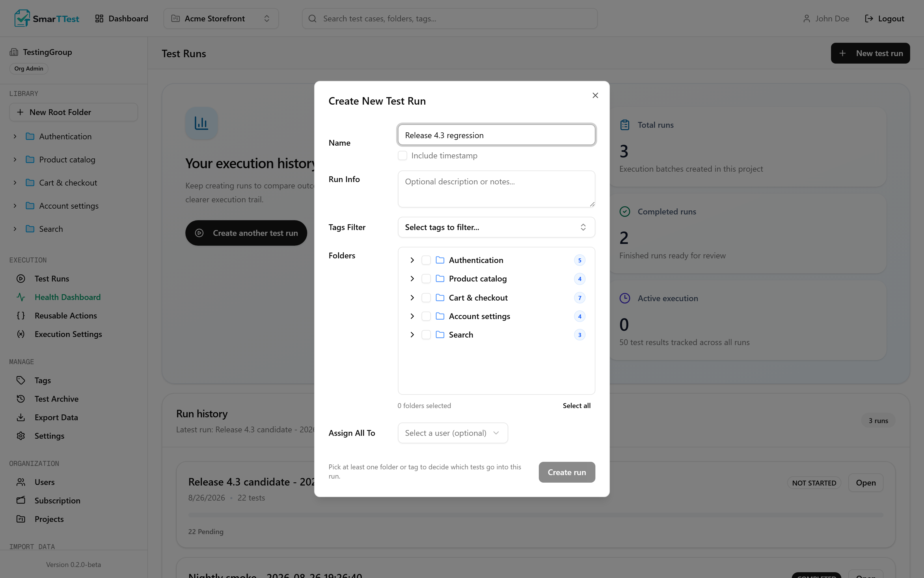924x578 pixels.
Task: Open Test Archive in sidebar
Action: (57, 399)
